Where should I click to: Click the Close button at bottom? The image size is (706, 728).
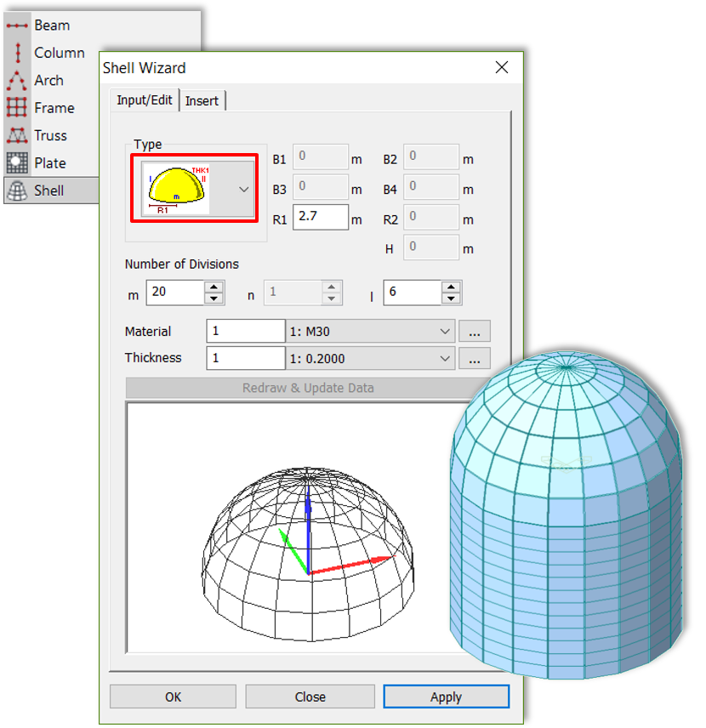[310, 697]
